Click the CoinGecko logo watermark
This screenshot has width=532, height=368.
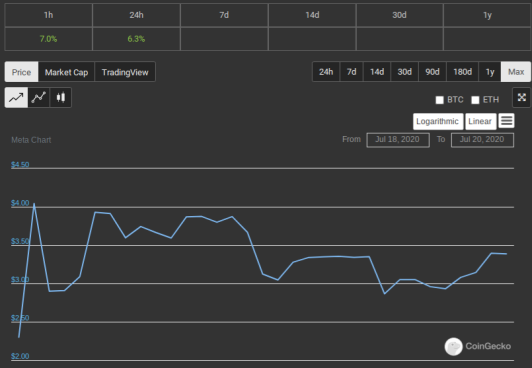click(478, 346)
